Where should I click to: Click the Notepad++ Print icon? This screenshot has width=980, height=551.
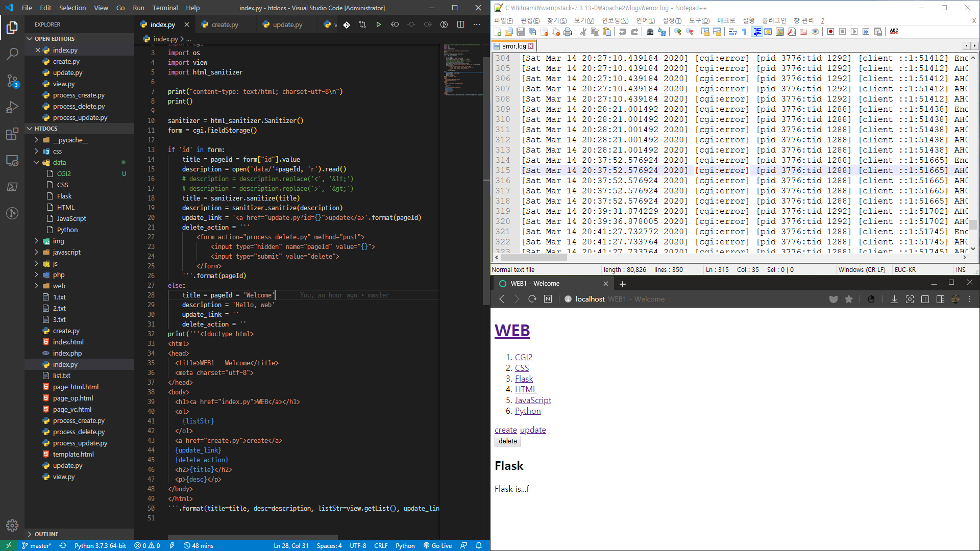pyautogui.click(x=567, y=32)
